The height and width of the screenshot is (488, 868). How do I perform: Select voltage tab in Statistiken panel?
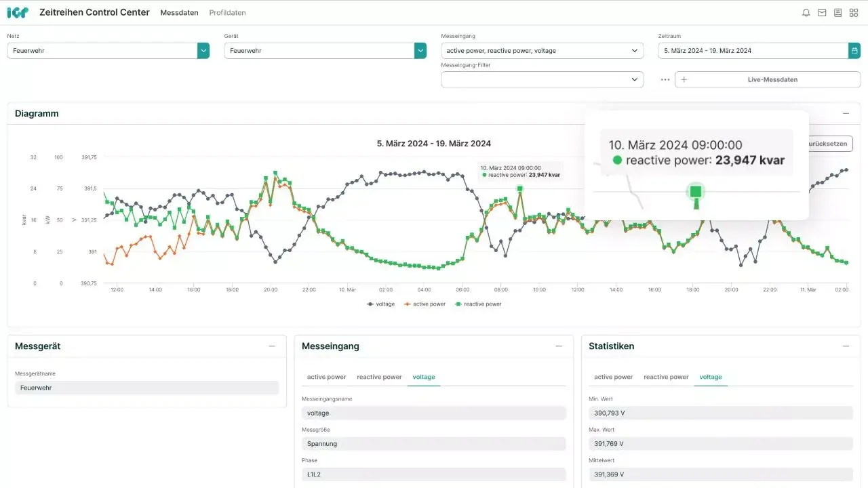(x=711, y=377)
